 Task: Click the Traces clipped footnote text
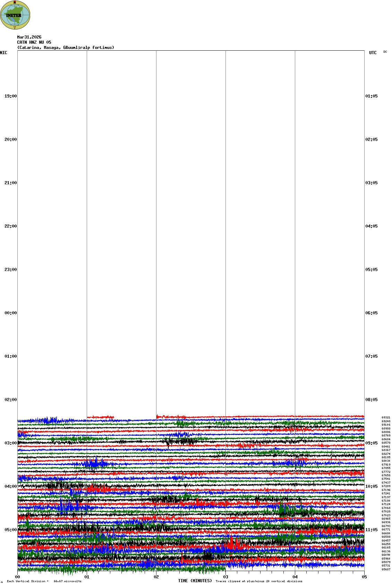259,581
